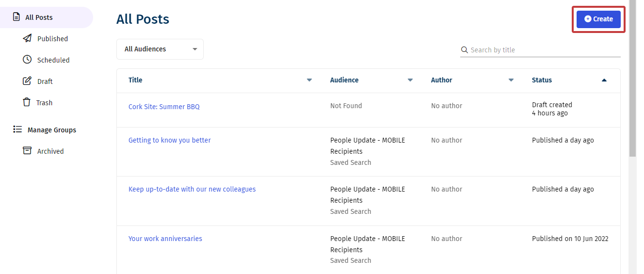Go to Scheduled posts in sidebar

(53, 60)
